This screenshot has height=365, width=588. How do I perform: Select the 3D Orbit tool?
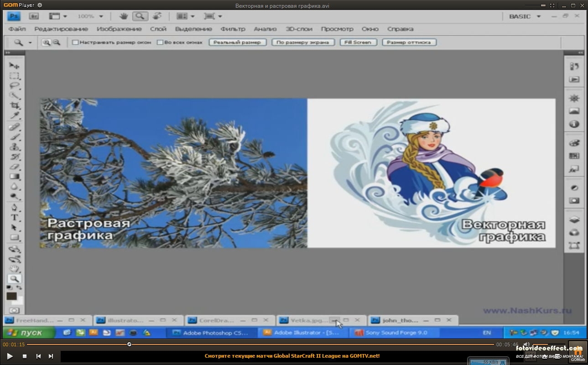[x=15, y=259]
